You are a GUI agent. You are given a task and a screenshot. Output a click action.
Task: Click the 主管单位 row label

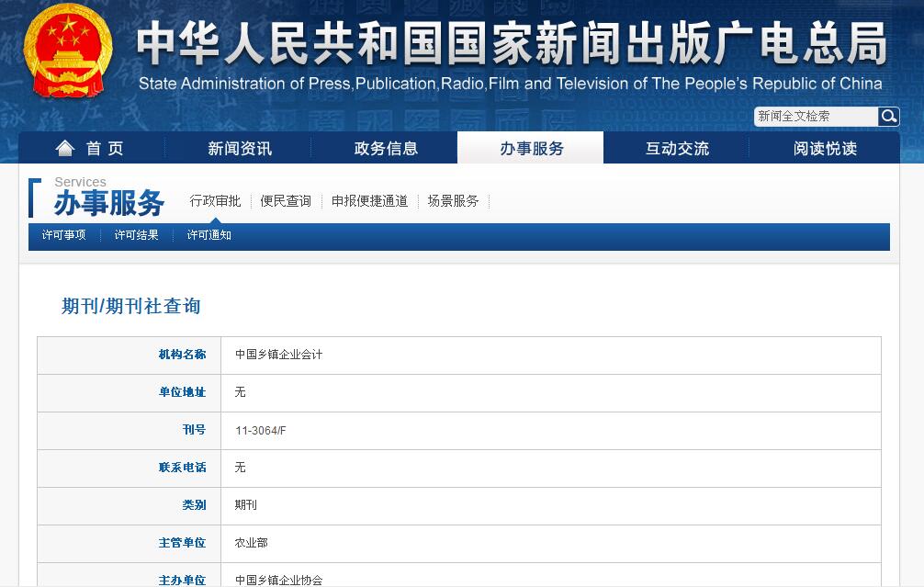182,543
